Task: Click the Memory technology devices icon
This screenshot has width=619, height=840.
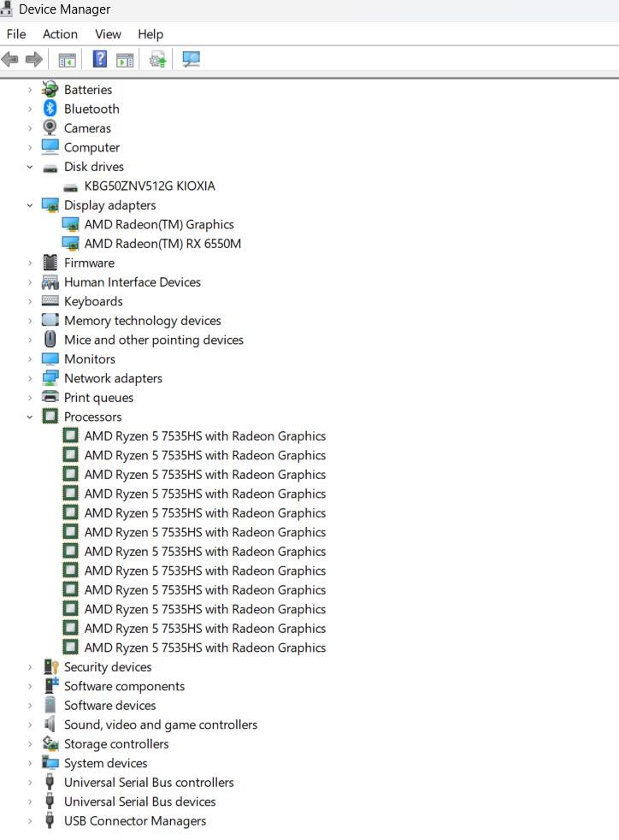Action: click(50, 320)
